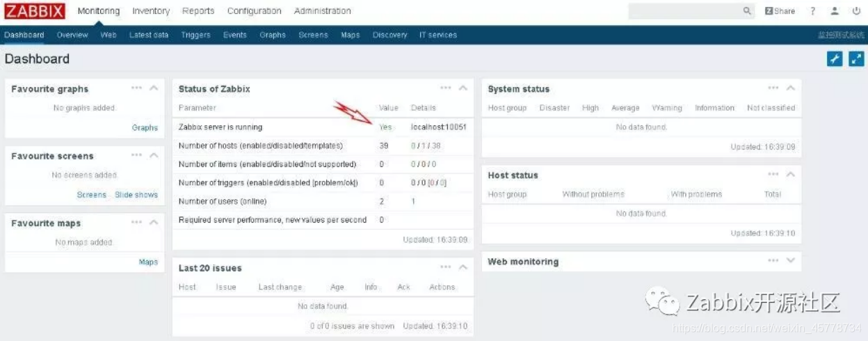Click the Host group header in System status
Viewport: 868px width, 341px height.
pyautogui.click(x=507, y=108)
